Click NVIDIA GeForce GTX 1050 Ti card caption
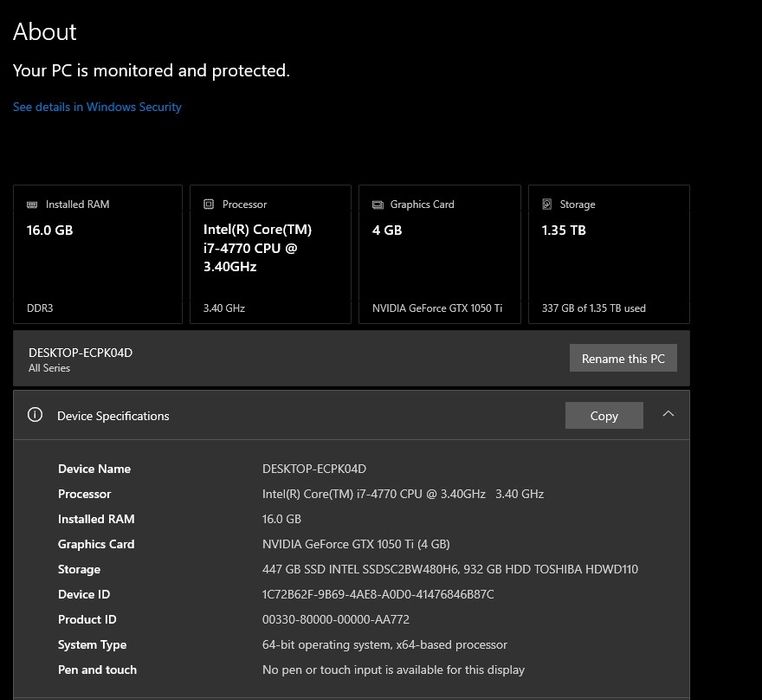 tap(437, 308)
